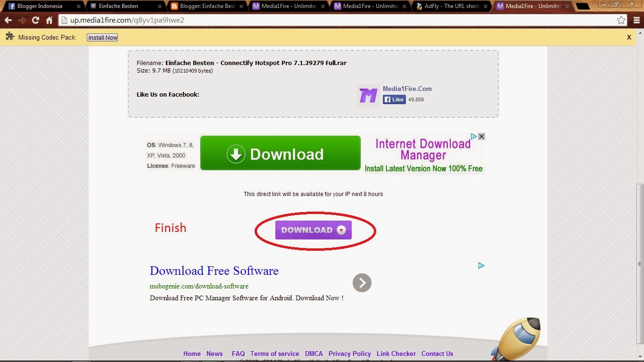Open the Link Checker footer link
This screenshot has height=362, width=644.
(396, 354)
